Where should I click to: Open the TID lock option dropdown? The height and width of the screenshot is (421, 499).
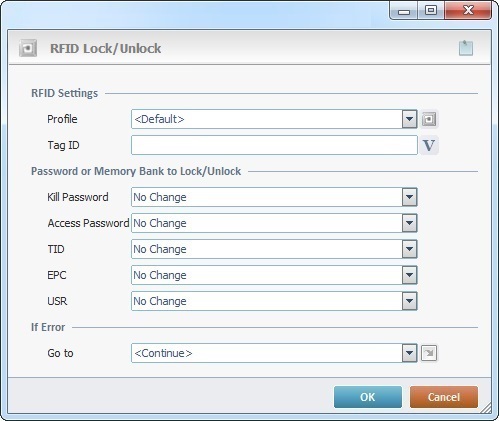pyautogui.click(x=409, y=249)
